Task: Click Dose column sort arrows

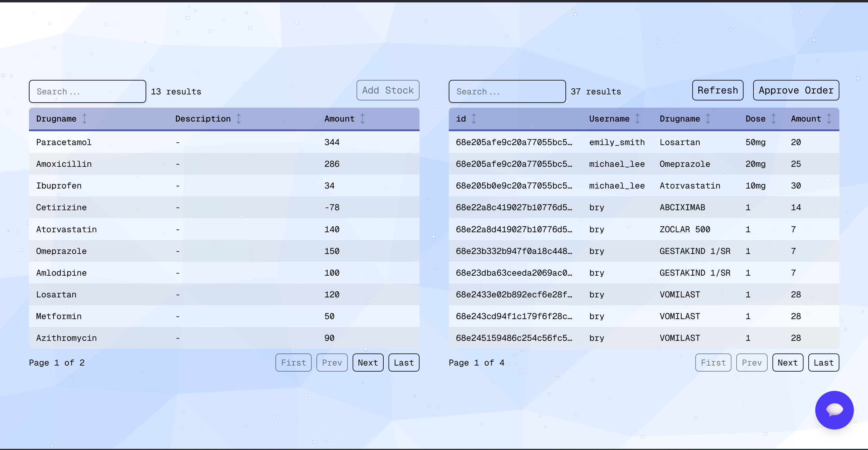Action: point(774,119)
